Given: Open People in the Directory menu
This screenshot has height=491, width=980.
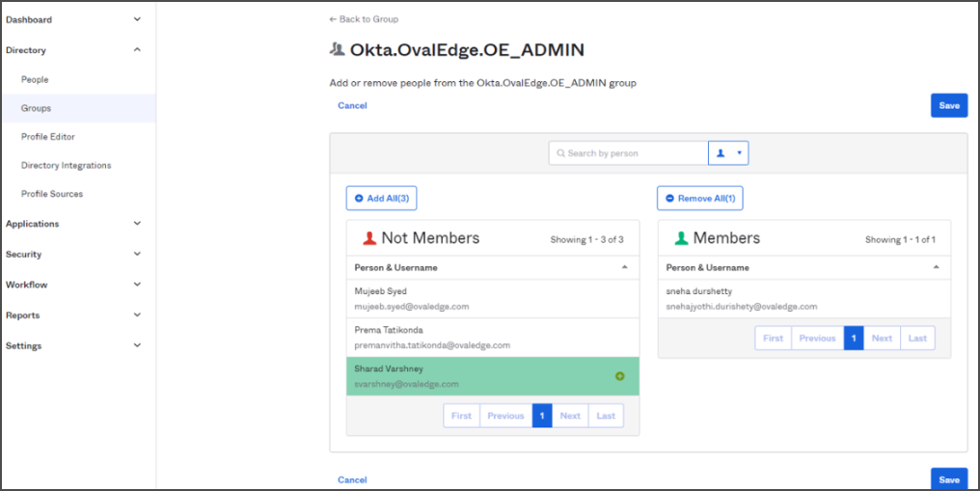Looking at the screenshot, I should click(35, 79).
